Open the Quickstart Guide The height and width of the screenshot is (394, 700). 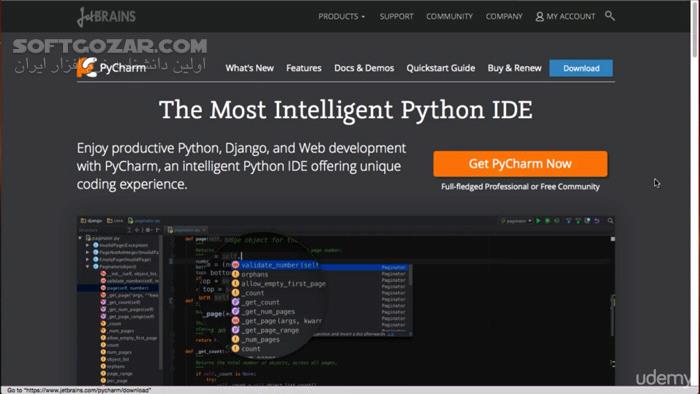point(441,68)
